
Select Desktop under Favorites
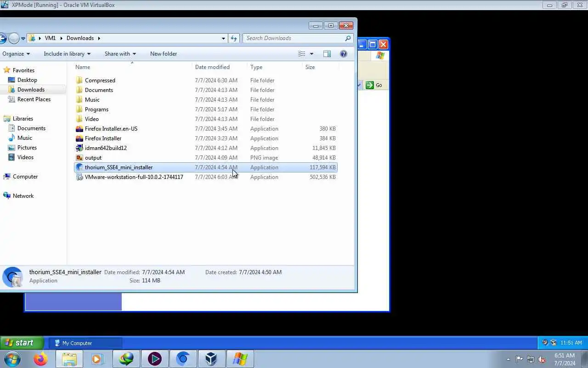tap(27, 80)
